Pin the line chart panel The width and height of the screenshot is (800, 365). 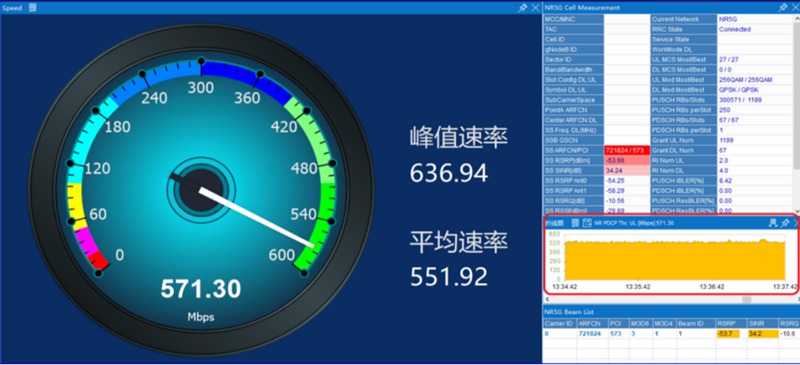click(785, 223)
